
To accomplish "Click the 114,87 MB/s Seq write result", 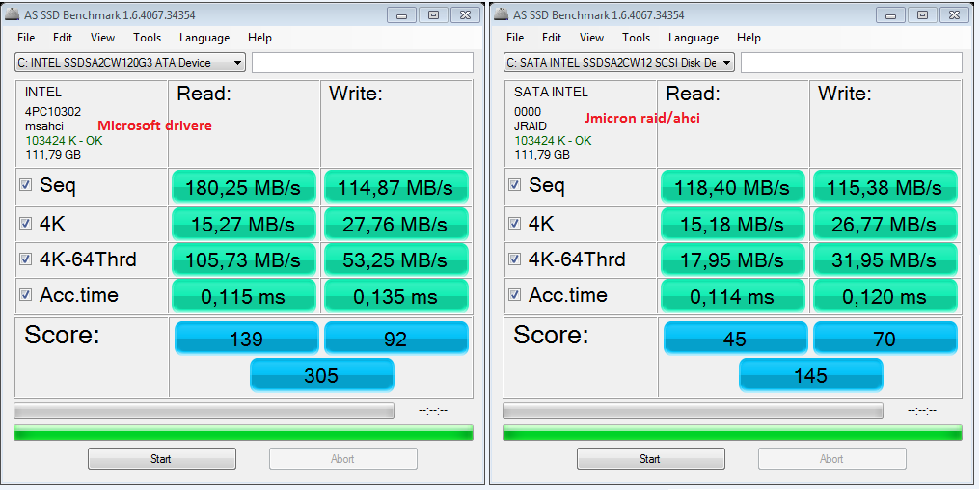I will [x=396, y=186].
